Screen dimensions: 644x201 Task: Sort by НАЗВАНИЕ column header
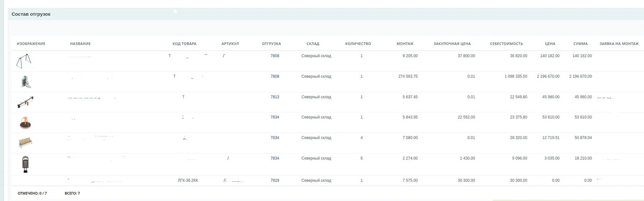click(x=80, y=44)
